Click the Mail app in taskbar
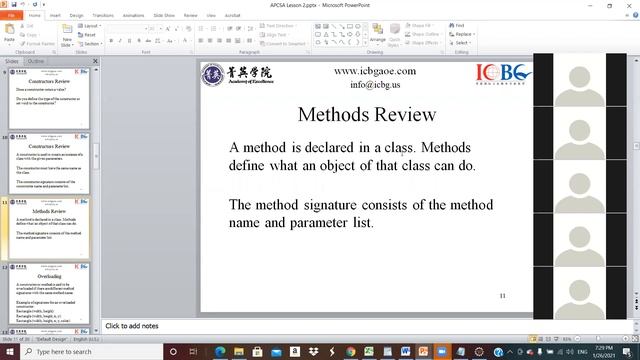This screenshot has width=640, height=360. pyautogui.click(x=276, y=351)
